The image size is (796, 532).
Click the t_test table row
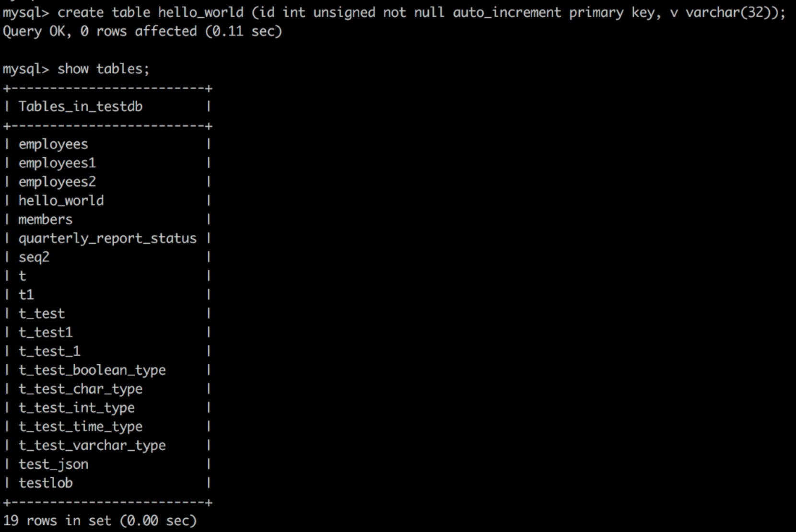tap(42, 313)
